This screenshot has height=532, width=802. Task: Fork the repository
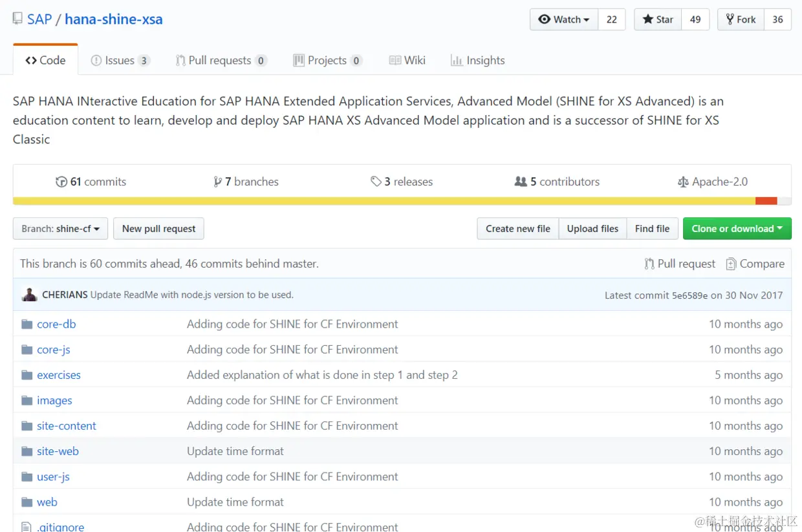click(x=741, y=19)
